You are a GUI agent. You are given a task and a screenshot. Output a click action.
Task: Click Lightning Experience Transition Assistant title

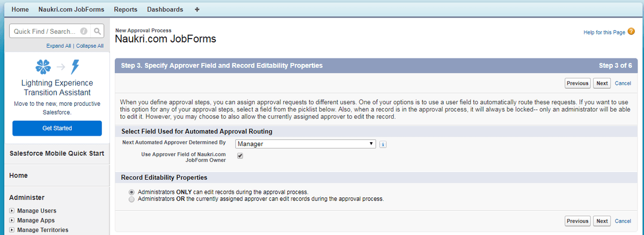coord(57,87)
